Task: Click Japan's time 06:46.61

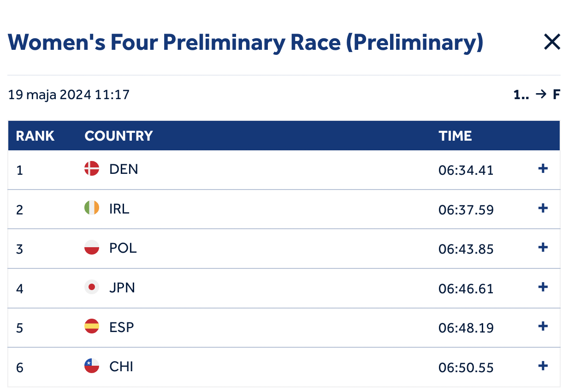Action: (x=466, y=289)
